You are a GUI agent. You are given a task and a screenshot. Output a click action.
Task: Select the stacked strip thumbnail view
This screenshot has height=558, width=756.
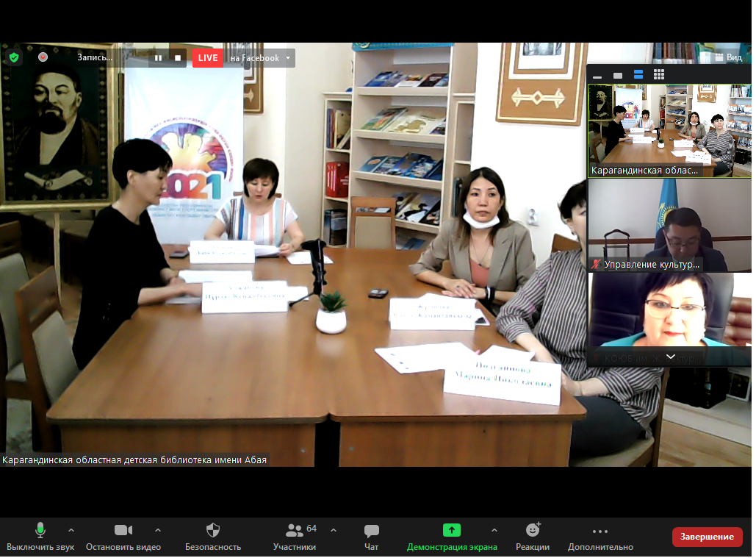tap(638, 75)
